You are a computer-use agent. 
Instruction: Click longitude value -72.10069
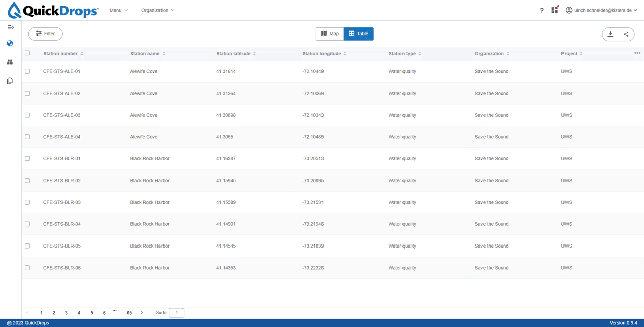[x=313, y=93]
